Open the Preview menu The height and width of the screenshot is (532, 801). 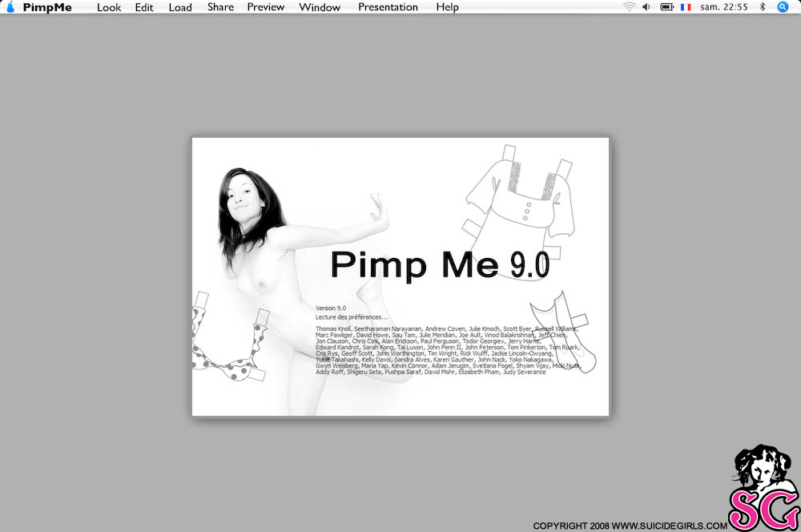(x=266, y=7)
